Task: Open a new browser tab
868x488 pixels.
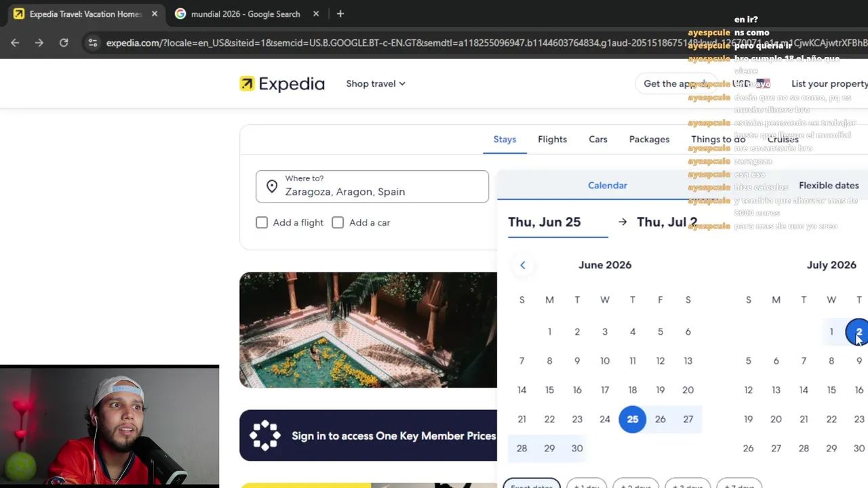Action: (x=340, y=14)
